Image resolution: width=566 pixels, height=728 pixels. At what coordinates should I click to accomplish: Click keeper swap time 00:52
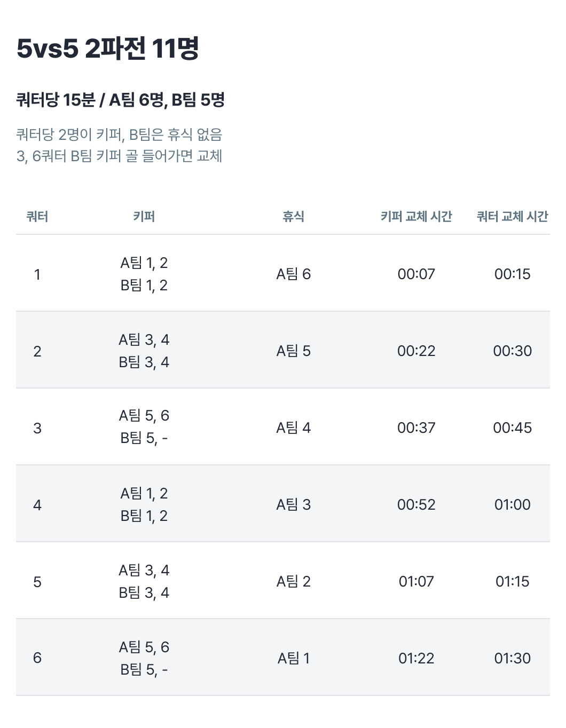416,504
